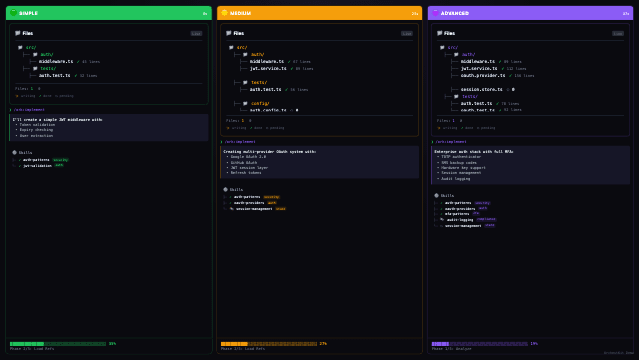
Task: Click the JWT middleware message block in SIMPLE
Action: [109, 128]
